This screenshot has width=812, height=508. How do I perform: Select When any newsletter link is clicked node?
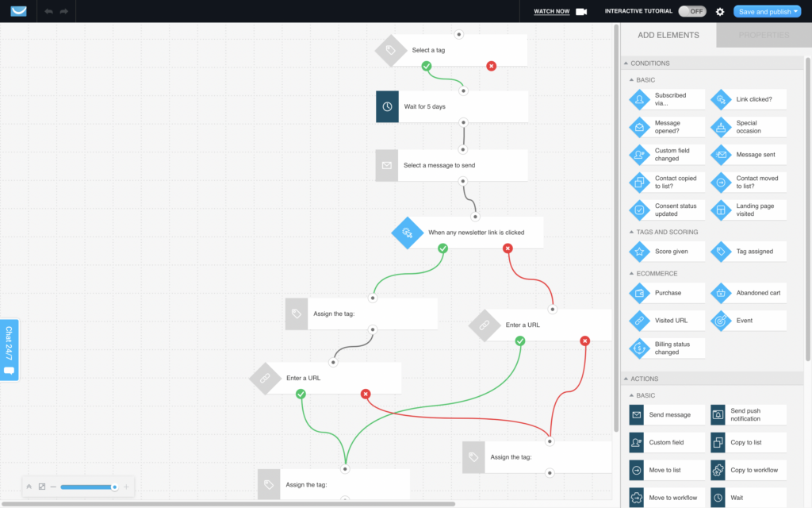468,233
